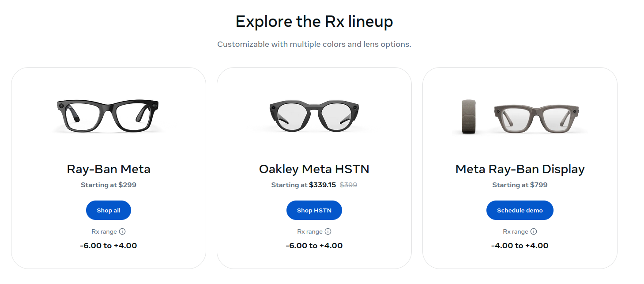Click the Starting at $799 price text
Image resolution: width=644 pixels, height=284 pixels.
pos(520,185)
